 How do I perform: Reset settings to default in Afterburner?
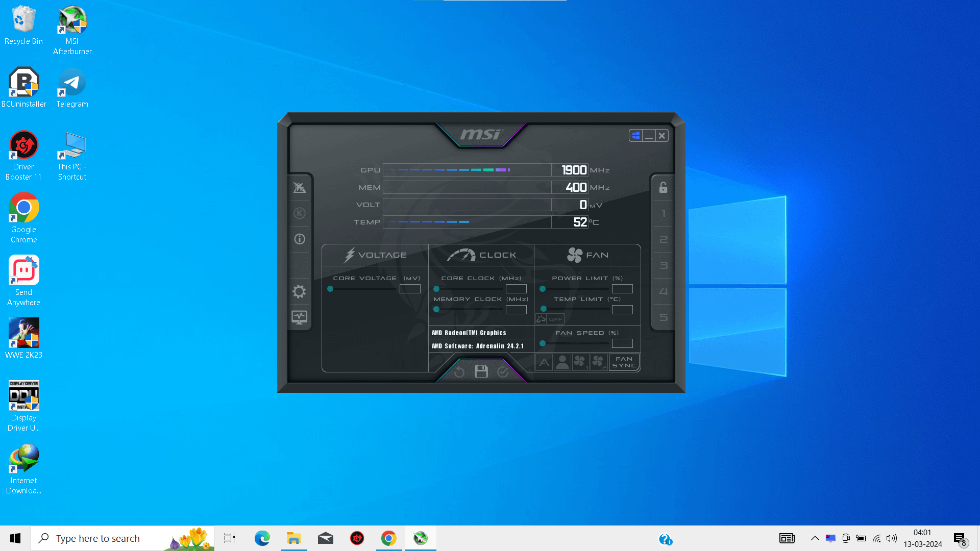[x=459, y=372]
